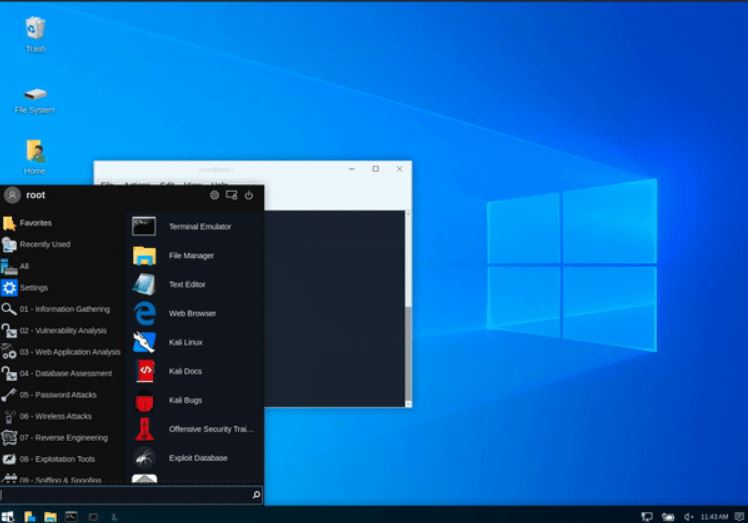Open 01 - Information Gathering category

tap(62, 309)
